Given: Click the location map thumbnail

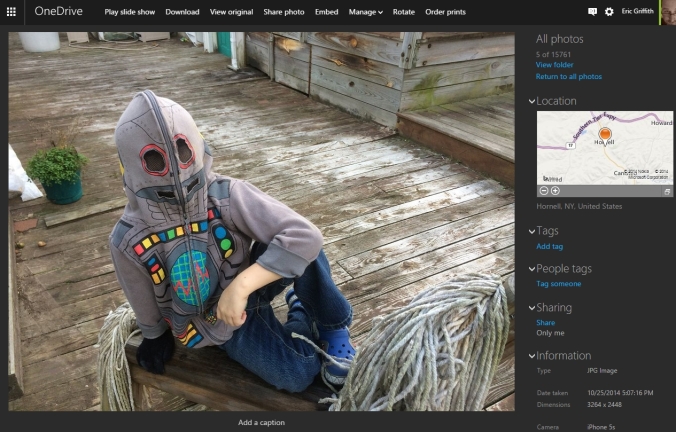Looking at the screenshot, I should click(604, 148).
